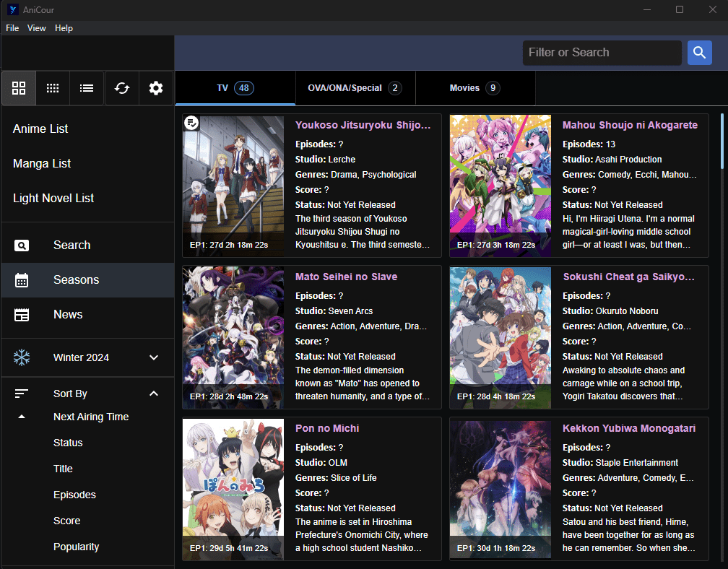Open the File menu
The width and height of the screenshot is (728, 569).
[12, 28]
